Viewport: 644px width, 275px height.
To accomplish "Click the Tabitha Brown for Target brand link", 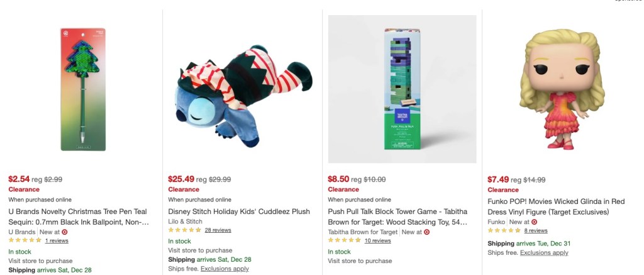I will click(363, 232).
